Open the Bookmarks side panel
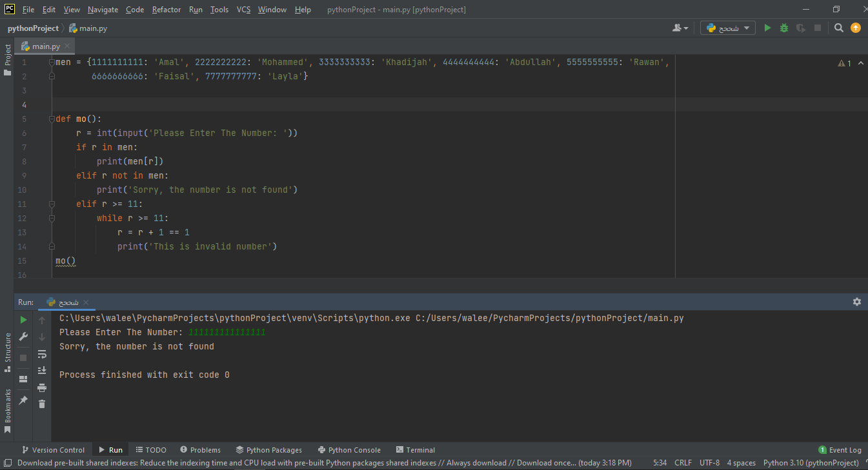 (7, 410)
